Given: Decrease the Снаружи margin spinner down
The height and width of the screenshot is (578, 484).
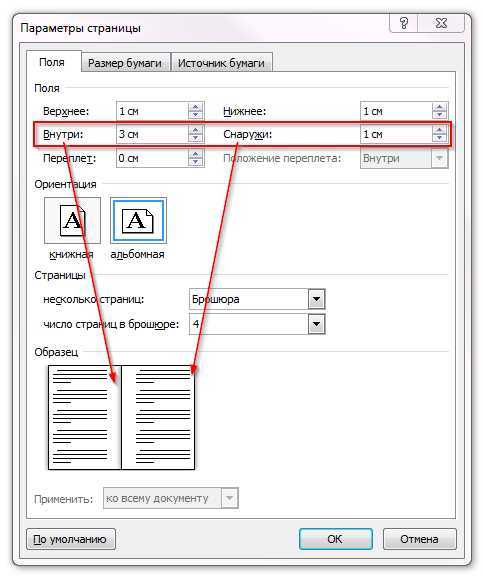Looking at the screenshot, I should pos(439,138).
